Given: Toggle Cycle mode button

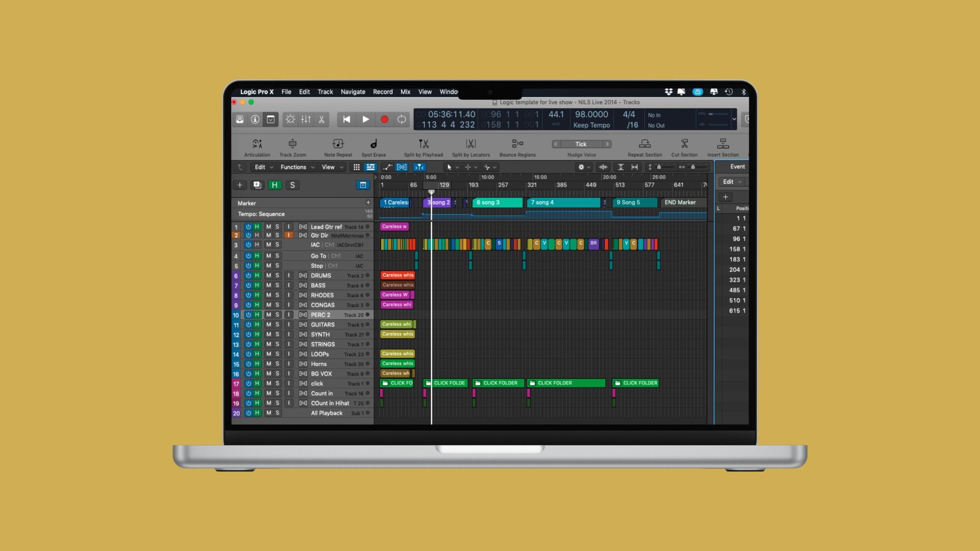Looking at the screenshot, I should 402,120.
